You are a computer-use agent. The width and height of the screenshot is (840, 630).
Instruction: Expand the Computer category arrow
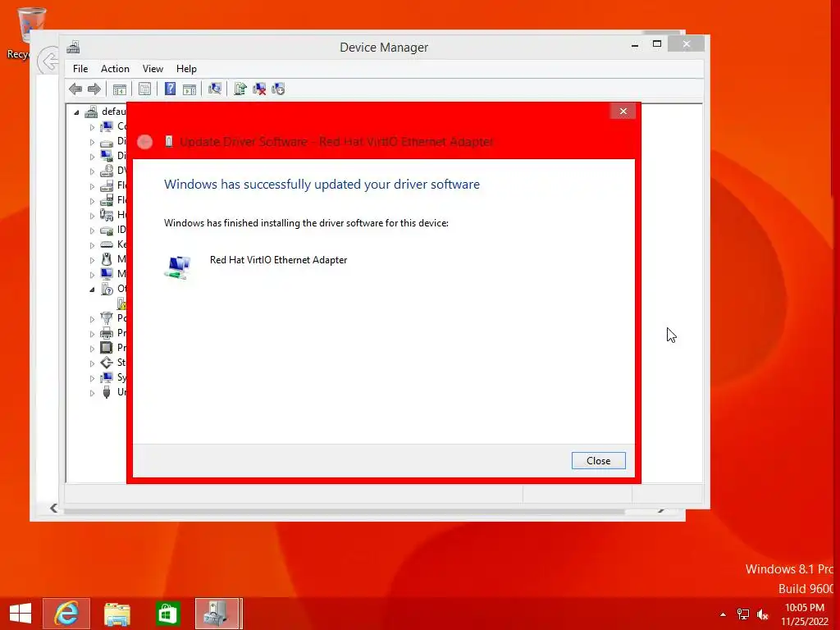pos(92,127)
